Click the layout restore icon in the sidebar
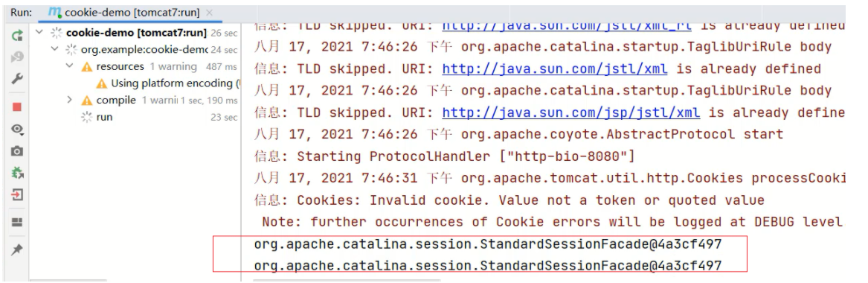This screenshot has height=283, width=868. 17,222
